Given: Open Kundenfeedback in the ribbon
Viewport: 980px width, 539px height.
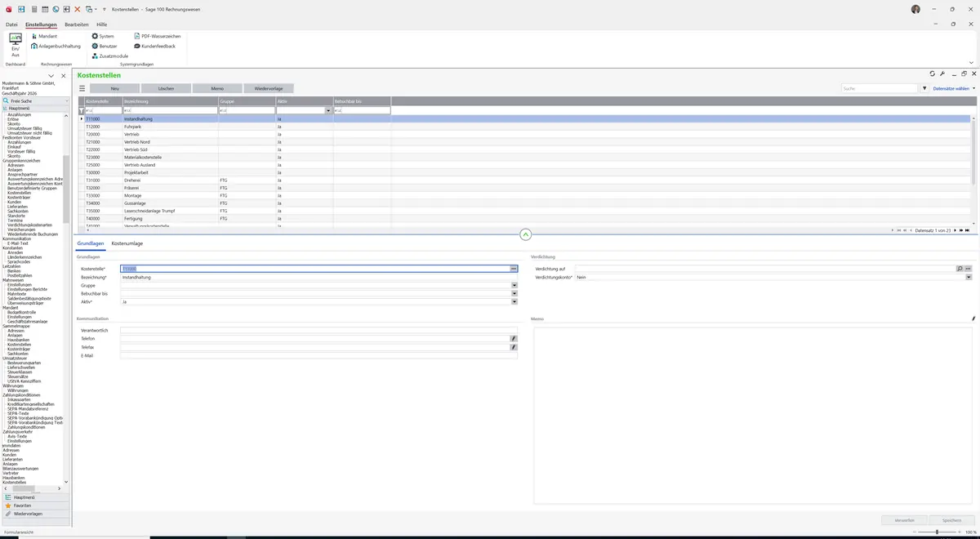Looking at the screenshot, I should [154, 46].
